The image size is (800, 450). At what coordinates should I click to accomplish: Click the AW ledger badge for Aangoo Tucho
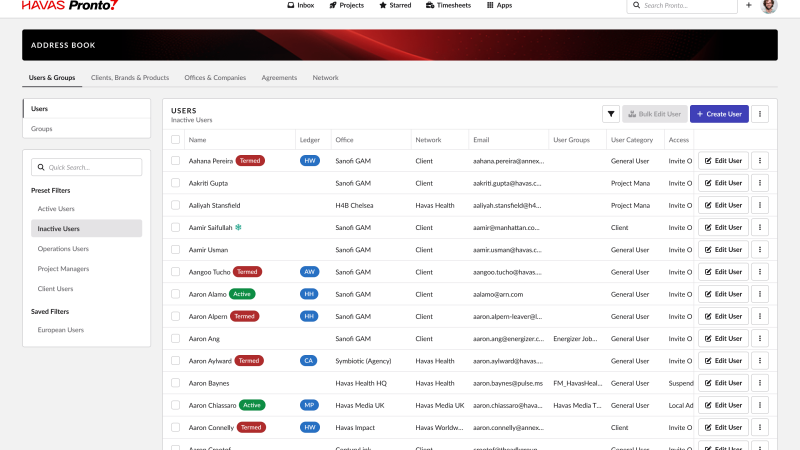click(x=310, y=272)
